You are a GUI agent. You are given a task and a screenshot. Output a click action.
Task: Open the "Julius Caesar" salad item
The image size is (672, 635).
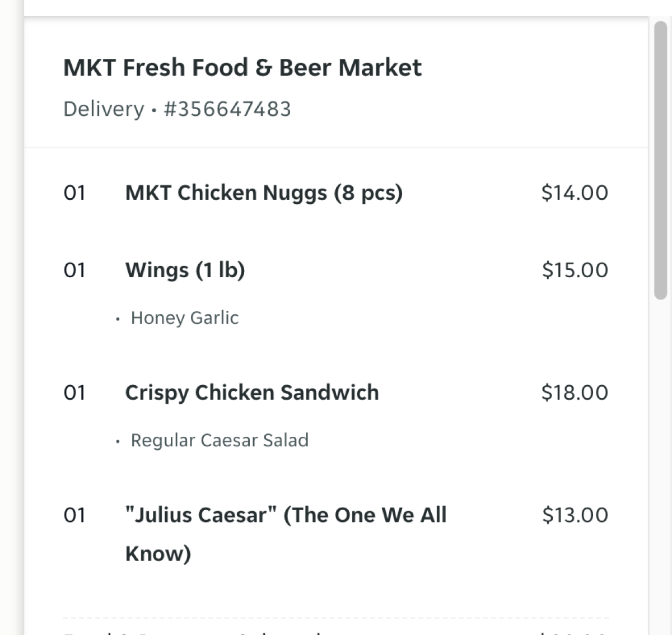(x=286, y=516)
